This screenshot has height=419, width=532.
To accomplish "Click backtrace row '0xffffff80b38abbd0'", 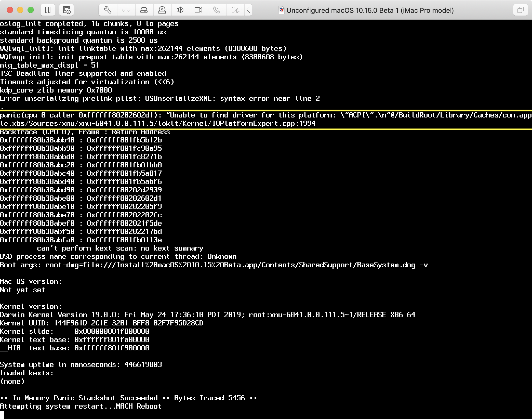I will pyautogui.click(x=81, y=157).
